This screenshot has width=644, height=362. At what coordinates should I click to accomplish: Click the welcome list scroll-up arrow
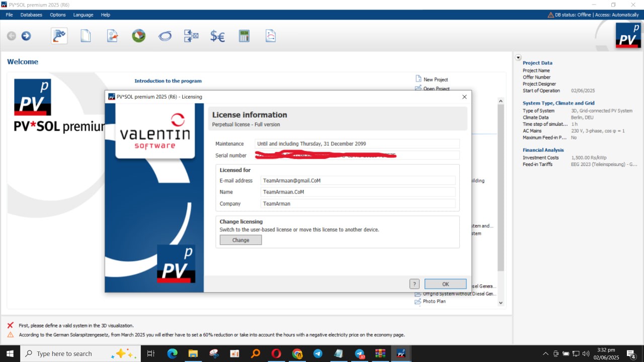(x=501, y=101)
